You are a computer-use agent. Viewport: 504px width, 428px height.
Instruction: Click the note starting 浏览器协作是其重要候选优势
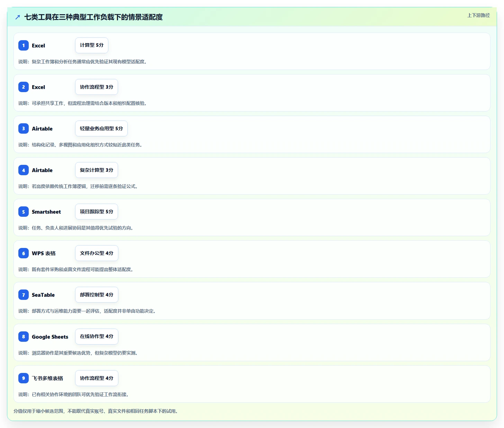78,353
